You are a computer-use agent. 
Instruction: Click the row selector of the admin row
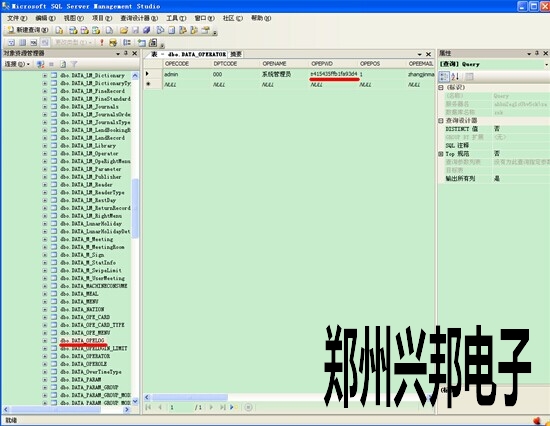tap(153, 74)
